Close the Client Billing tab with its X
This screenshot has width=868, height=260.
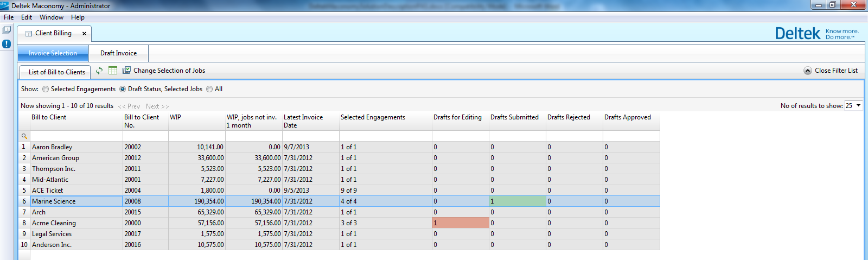click(84, 34)
